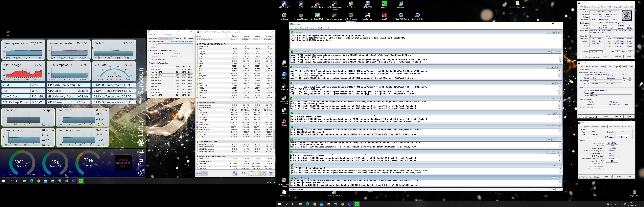Select CPU Package Power row in HWiNFO
644x207 pixels.
234,39
